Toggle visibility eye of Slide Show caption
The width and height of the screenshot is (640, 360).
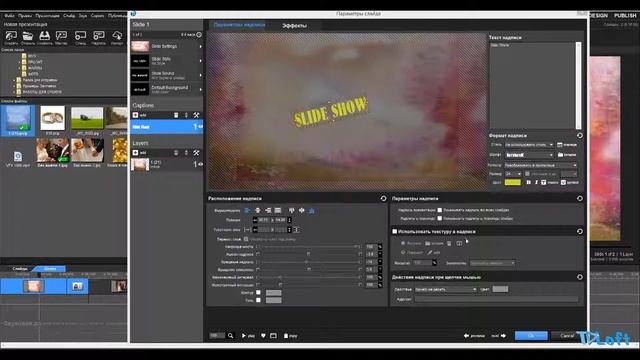click(200, 127)
